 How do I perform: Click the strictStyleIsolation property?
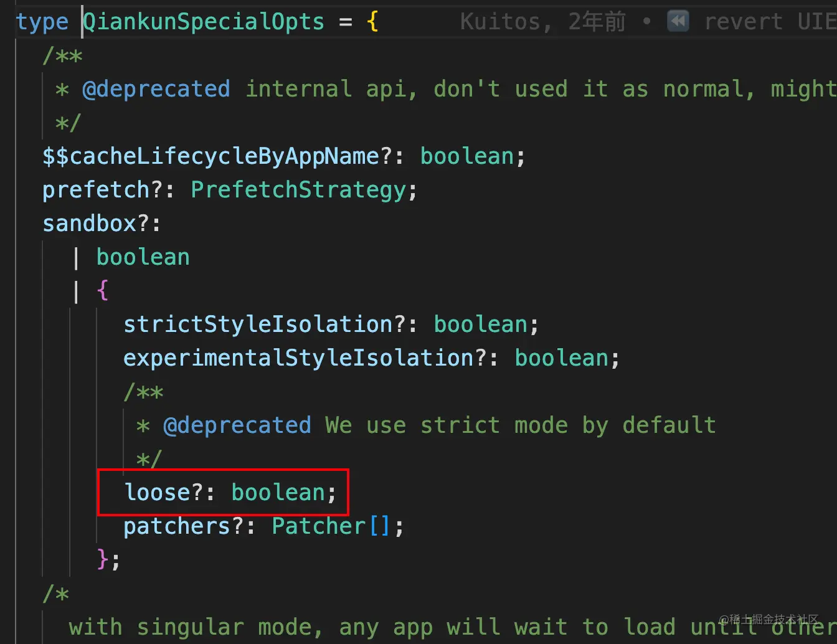pyautogui.click(x=257, y=324)
